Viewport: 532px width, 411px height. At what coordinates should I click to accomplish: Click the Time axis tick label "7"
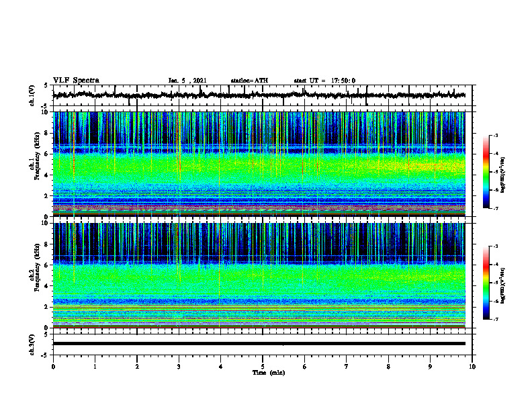347,367
